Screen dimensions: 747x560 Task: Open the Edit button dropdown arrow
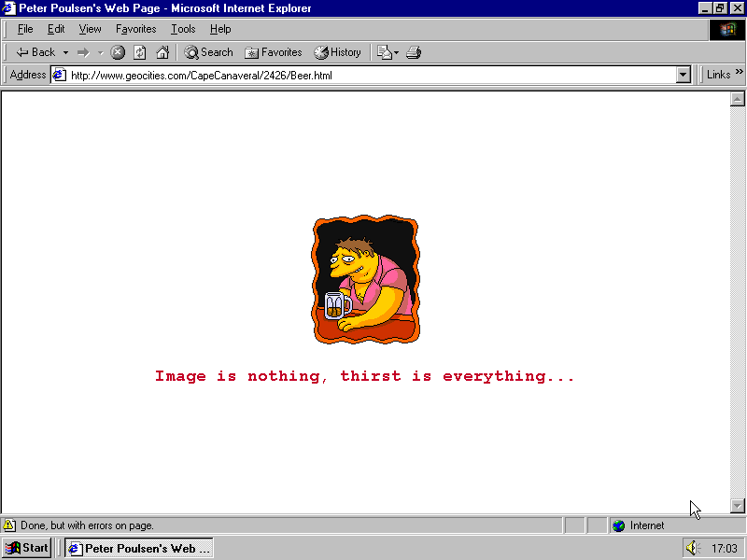(396, 52)
